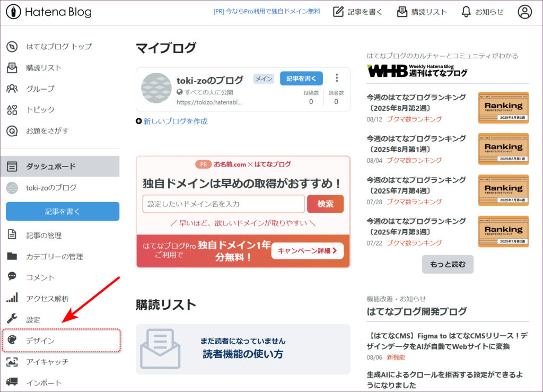Screen dimensions: 543x392
Task: Open the 2025年8月第2週 Ranking thumbnail
Action: click(503, 108)
